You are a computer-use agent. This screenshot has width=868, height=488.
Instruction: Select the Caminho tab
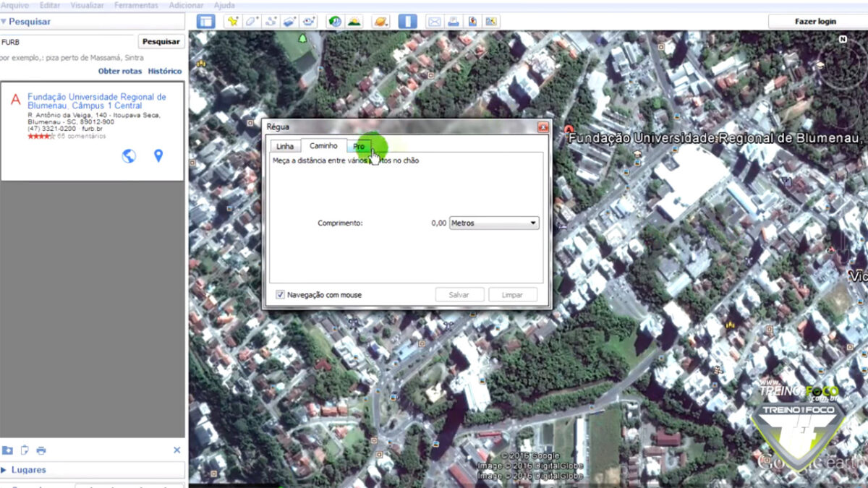pyautogui.click(x=323, y=146)
